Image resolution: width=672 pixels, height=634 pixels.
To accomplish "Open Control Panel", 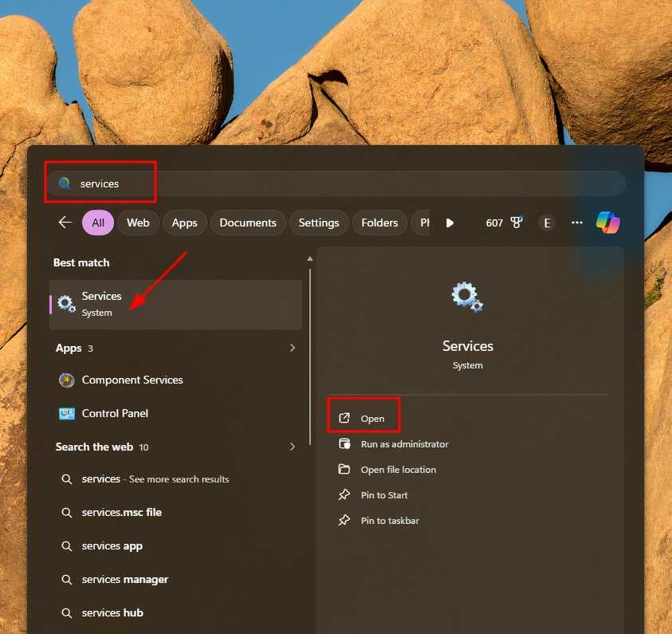I will (116, 413).
